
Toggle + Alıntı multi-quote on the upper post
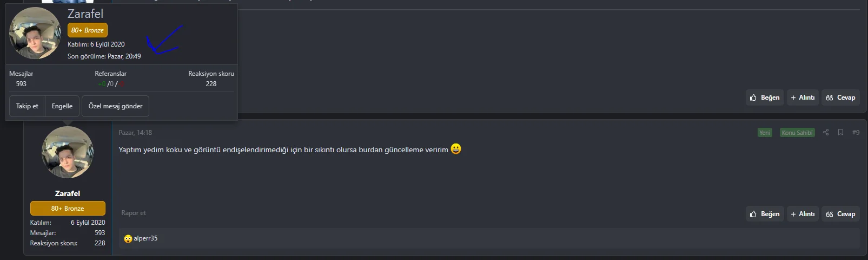tap(803, 97)
